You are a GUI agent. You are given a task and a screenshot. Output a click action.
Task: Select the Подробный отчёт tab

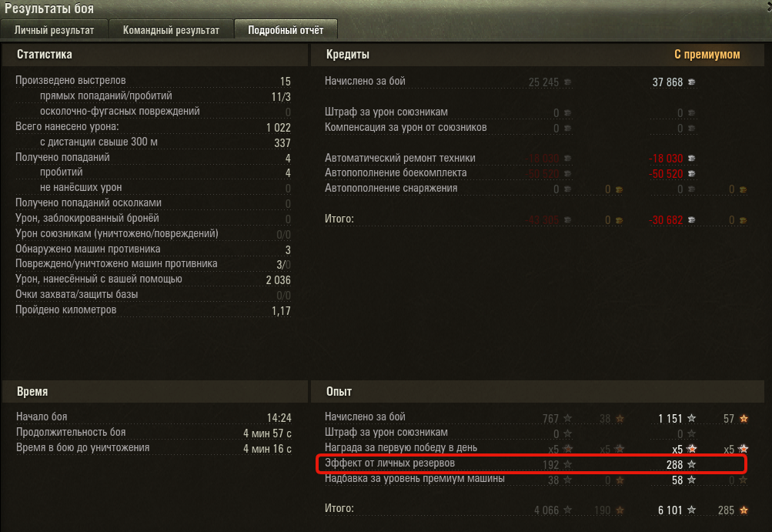(286, 30)
